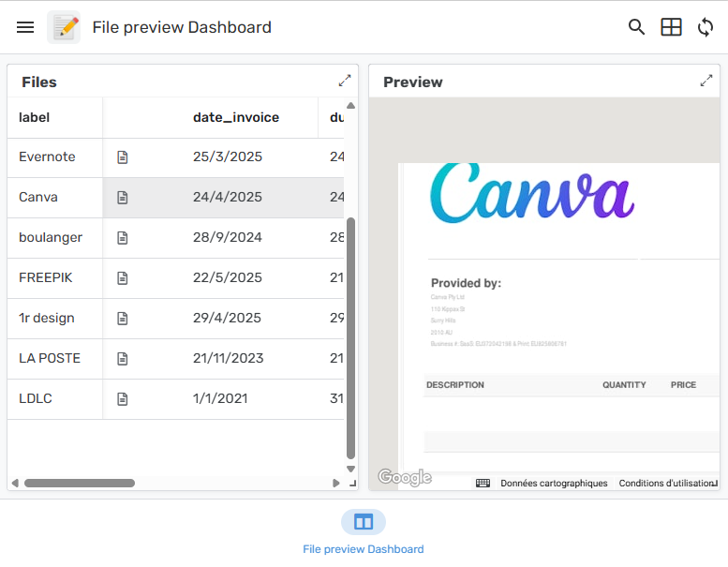
Task: Select the File preview Dashboard bottom tab label
Action: point(364,549)
